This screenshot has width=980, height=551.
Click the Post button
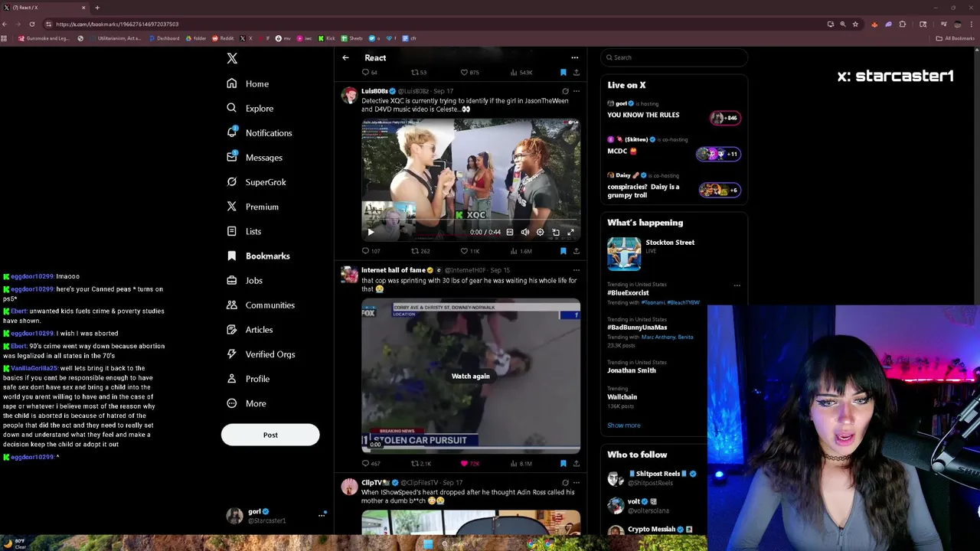[x=270, y=435]
